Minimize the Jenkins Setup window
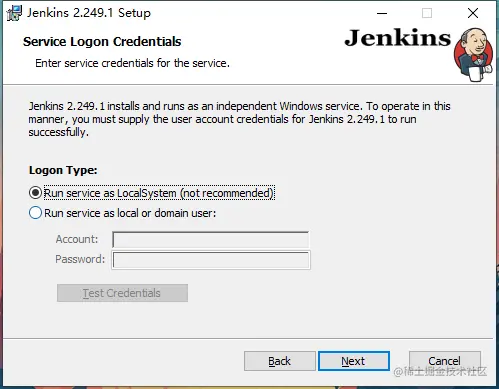 click(382, 13)
